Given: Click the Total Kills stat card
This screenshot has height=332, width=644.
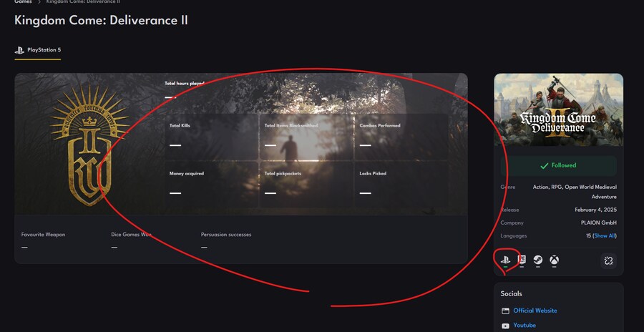Looking at the screenshot, I should point(212,137).
